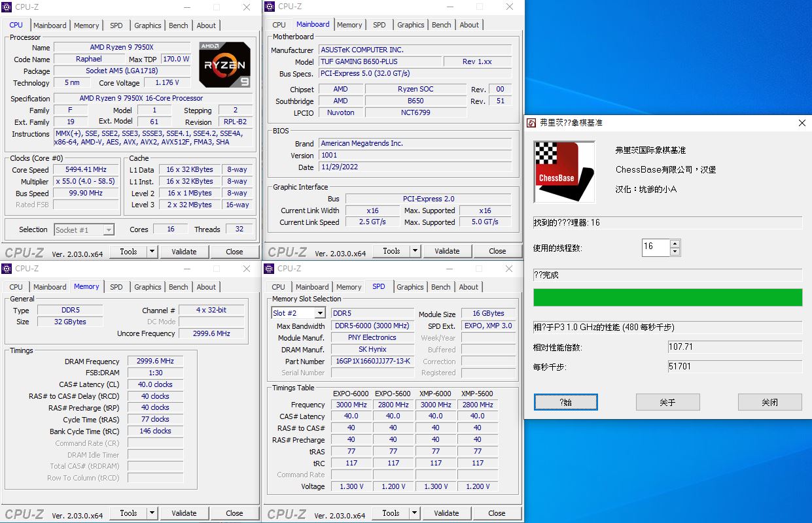
Task: Click the green benchmark progress bar
Action: 667,297
